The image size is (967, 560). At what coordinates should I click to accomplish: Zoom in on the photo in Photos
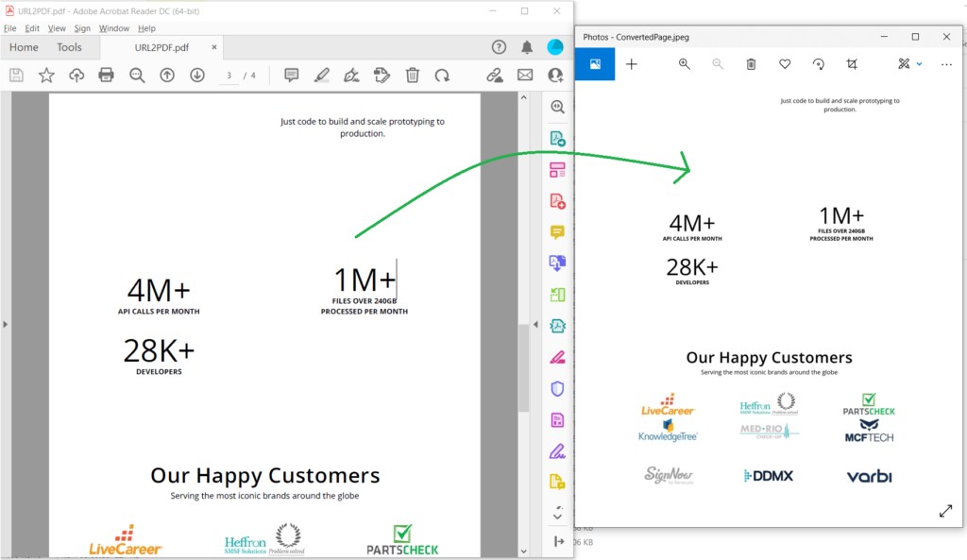[685, 64]
